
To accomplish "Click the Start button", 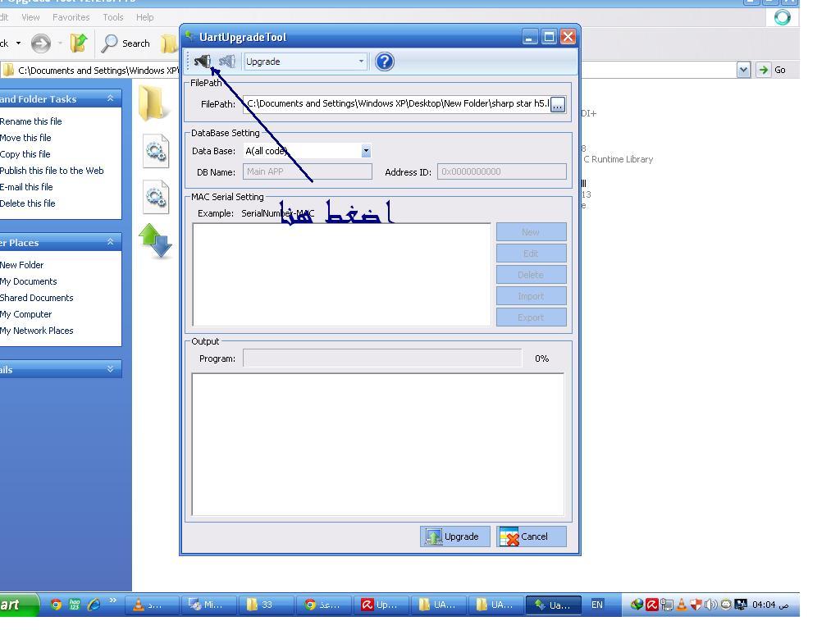I will click(x=18, y=605).
